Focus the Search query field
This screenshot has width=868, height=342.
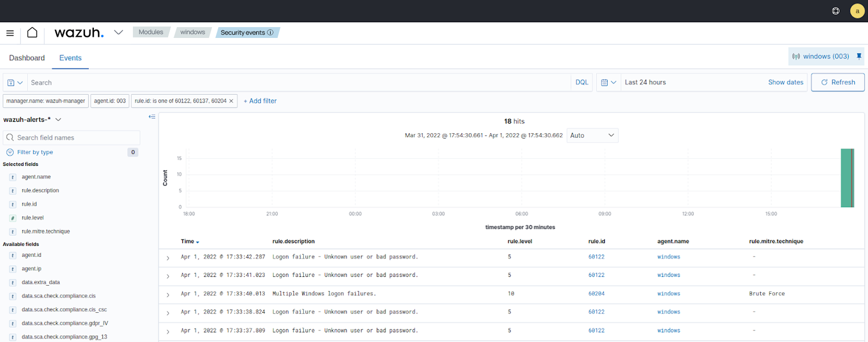tap(299, 82)
